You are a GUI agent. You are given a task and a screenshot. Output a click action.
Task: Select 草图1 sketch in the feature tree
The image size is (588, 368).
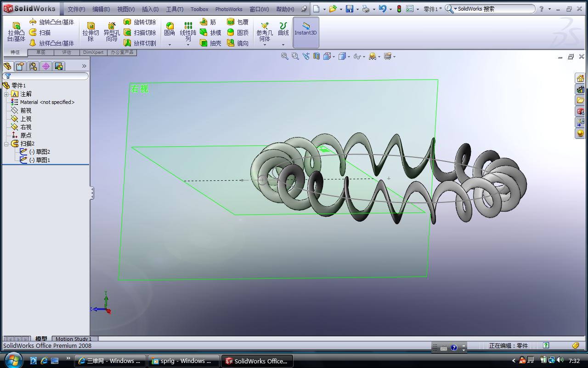(35, 160)
